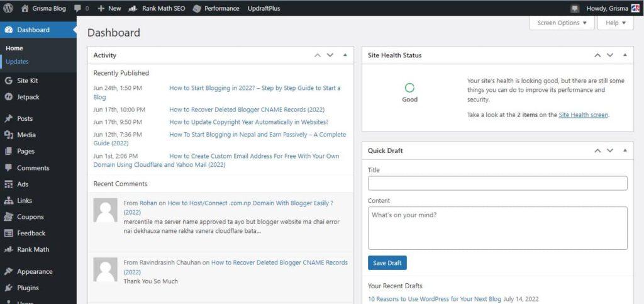Select Updates in the Dashboard submenu
The image size is (644, 304).
click(x=17, y=62)
